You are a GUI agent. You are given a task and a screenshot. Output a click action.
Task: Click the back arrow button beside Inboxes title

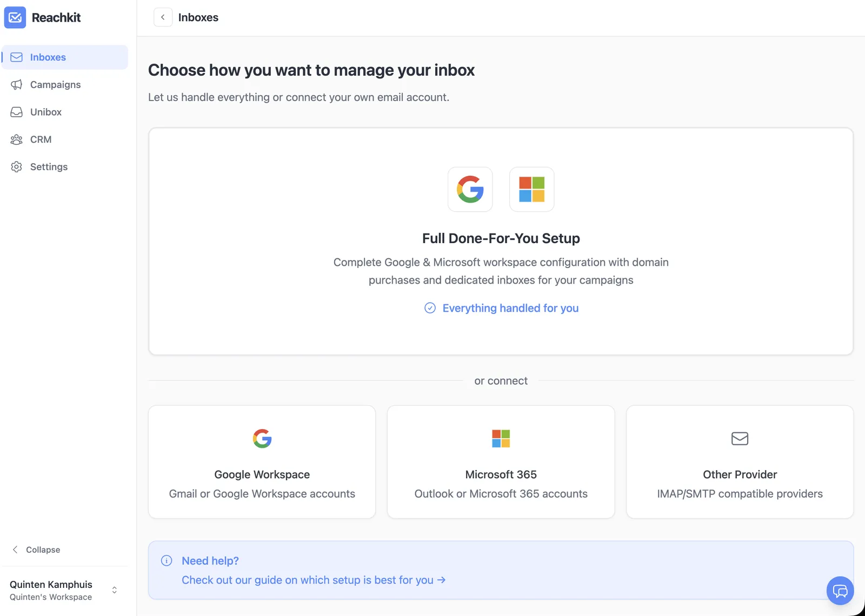point(163,17)
